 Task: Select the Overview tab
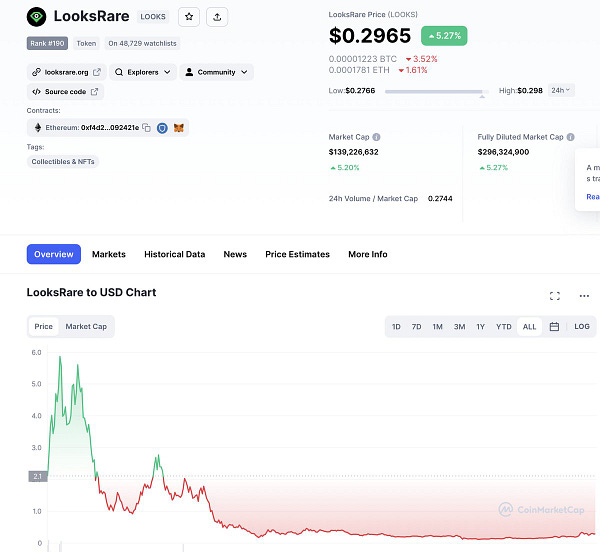click(54, 254)
